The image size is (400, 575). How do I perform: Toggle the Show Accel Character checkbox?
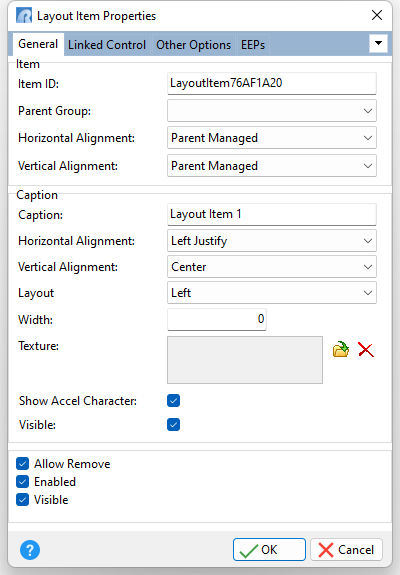173,400
